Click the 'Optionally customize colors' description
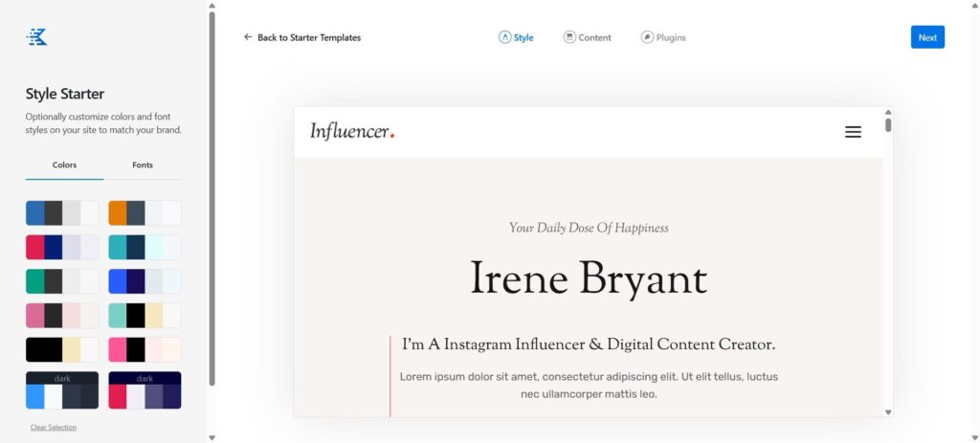Screen dimensions: 980x443 tap(103, 123)
